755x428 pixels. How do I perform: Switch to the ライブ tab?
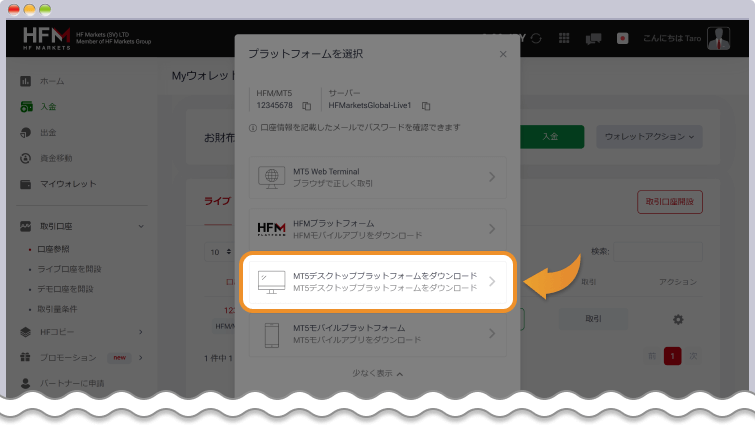tap(217, 201)
